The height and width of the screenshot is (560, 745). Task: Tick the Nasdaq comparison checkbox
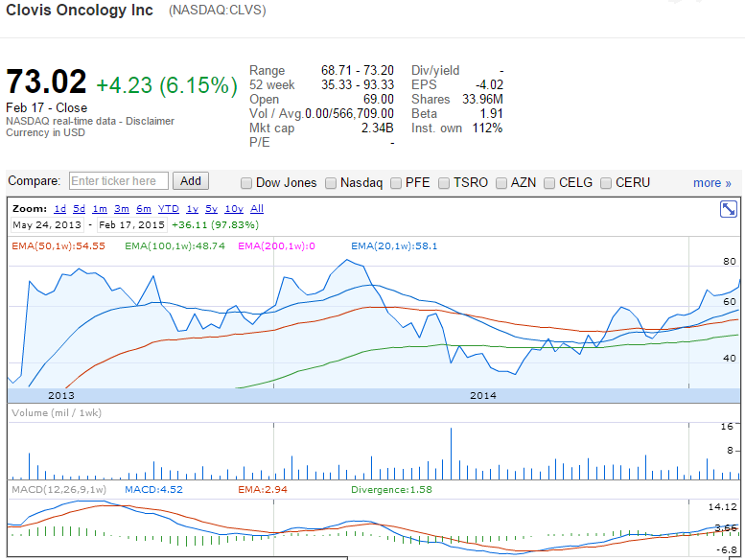(331, 183)
